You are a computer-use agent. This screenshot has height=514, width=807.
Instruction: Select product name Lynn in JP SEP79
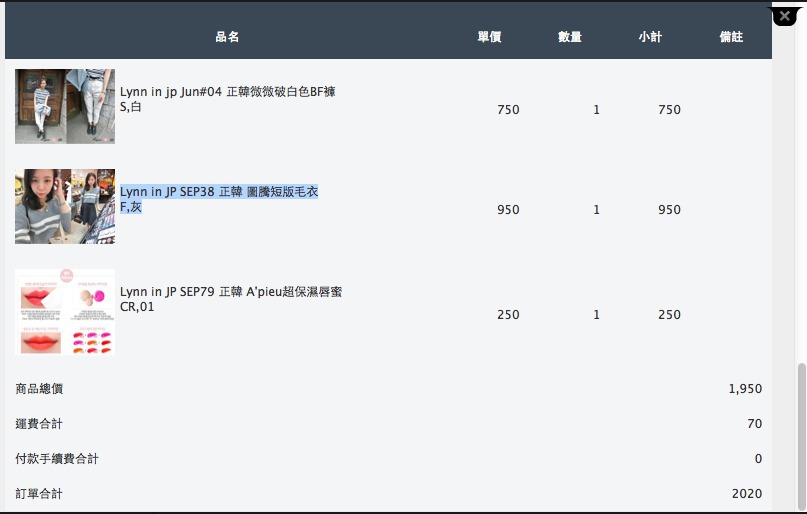click(x=231, y=292)
